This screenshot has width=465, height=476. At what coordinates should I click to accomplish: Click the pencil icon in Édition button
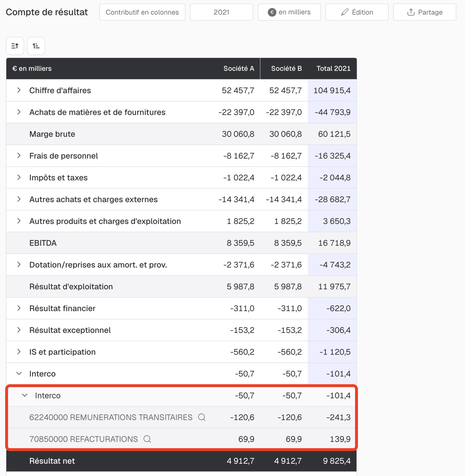(x=345, y=12)
